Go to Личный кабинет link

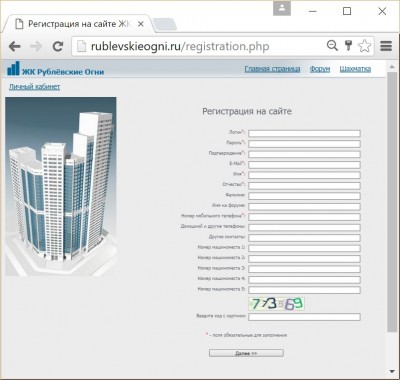click(34, 87)
